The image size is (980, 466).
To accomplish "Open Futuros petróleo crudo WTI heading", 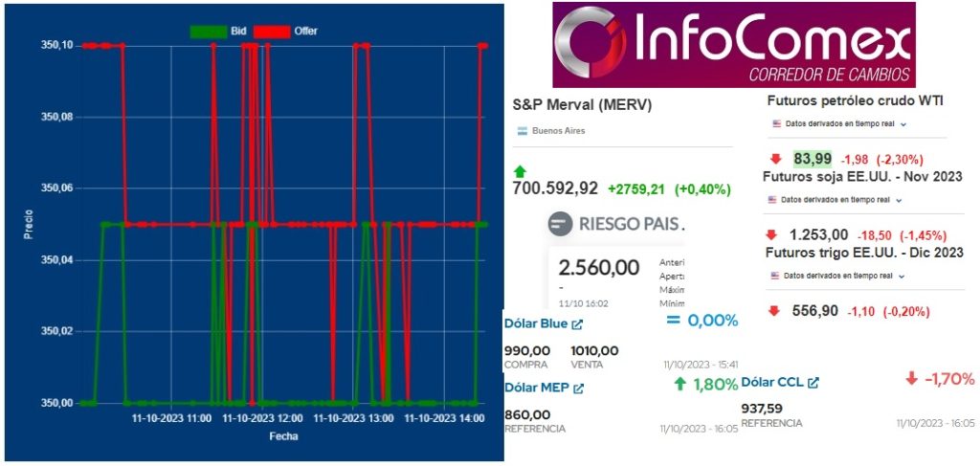I will click(856, 100).
